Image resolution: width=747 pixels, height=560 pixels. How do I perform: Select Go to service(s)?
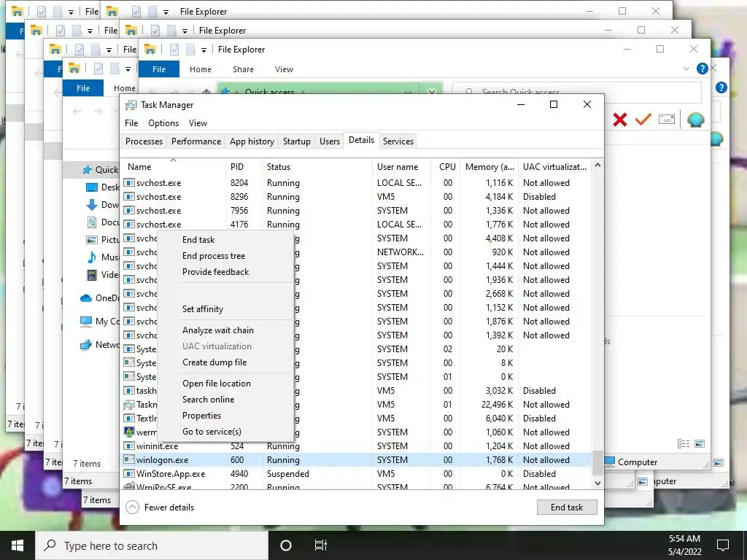[212, 432]
